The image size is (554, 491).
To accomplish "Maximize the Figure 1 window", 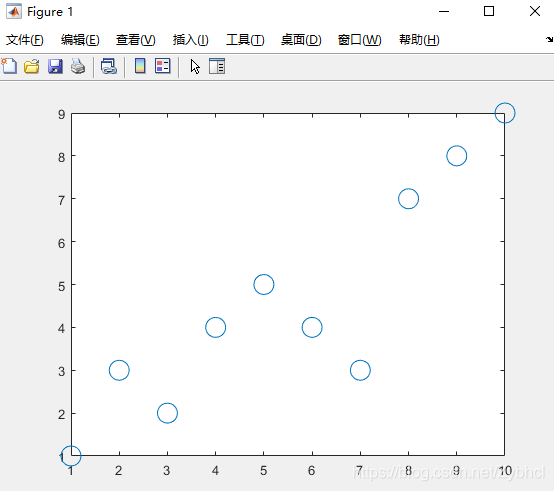I will pyautogui.click(x=489, y=12).
